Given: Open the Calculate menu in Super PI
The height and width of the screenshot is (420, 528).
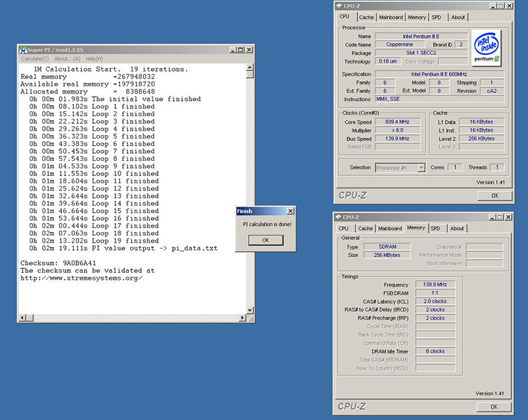Looking at the screenshot, I should (35, 59).
